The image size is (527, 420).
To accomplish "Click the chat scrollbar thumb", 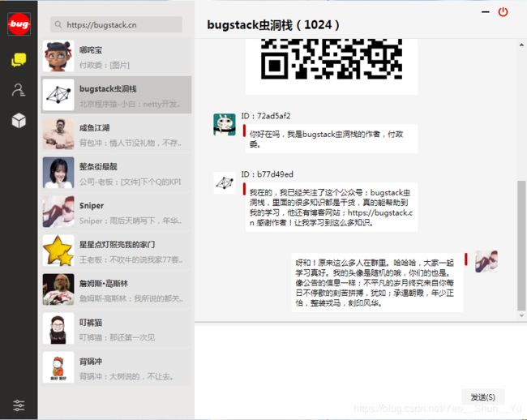I will point(521,246).
